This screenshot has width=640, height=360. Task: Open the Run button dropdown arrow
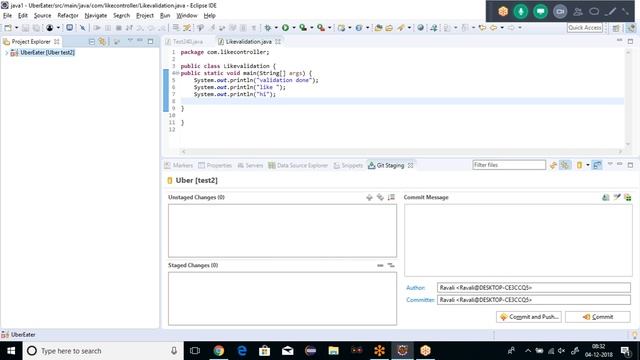(x=293, y=28)
